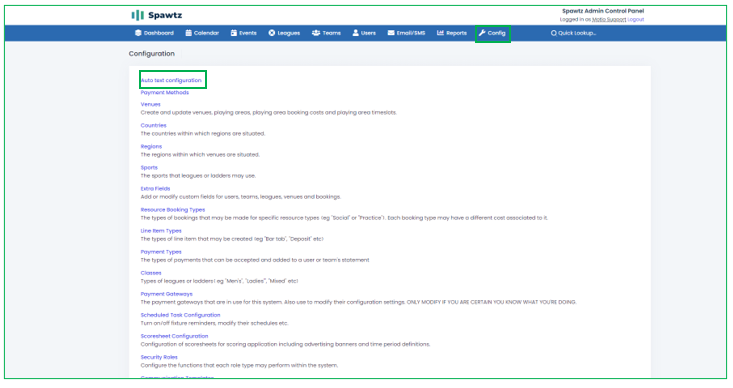Open the Classes link

pyautogui.click(x=151, y=273)
